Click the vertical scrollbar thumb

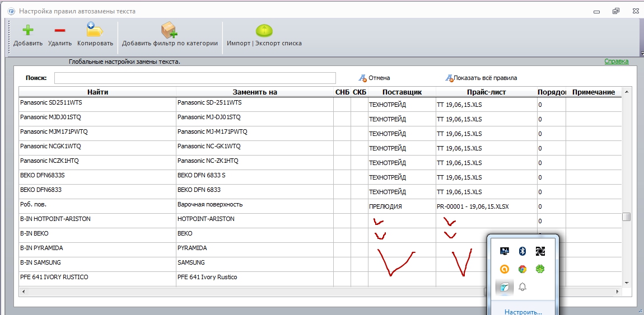point(626,217)
